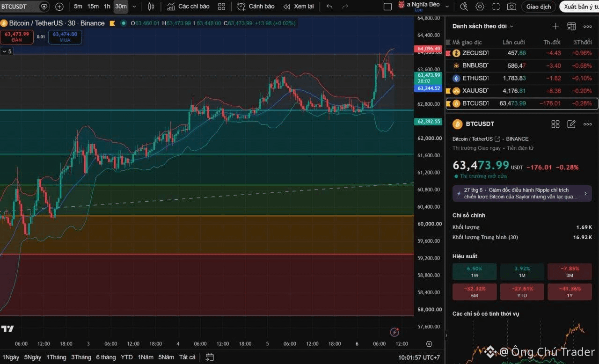This screenshot has width=599, height=364.
Task: Select XAUUSDT in the watchlist
Action: tap(522, 91)
